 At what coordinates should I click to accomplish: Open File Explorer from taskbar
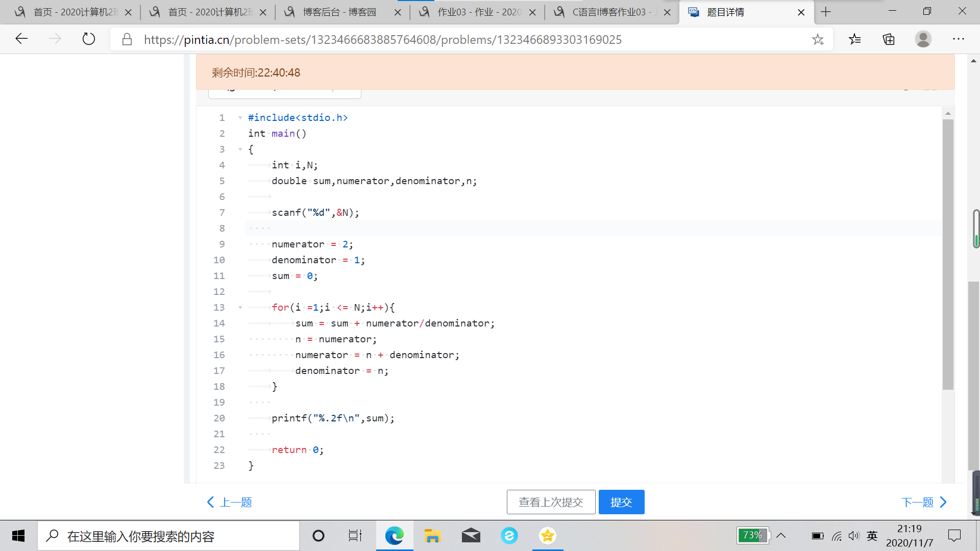[432, 536]
